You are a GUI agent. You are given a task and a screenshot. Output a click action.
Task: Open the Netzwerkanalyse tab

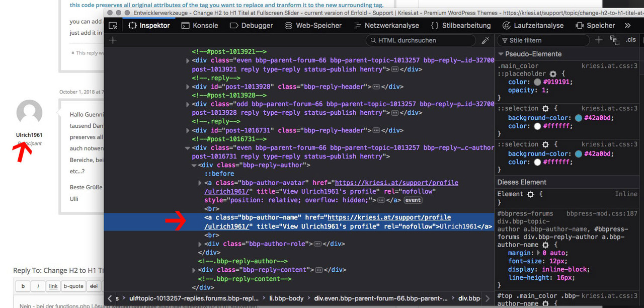point(386,25)
